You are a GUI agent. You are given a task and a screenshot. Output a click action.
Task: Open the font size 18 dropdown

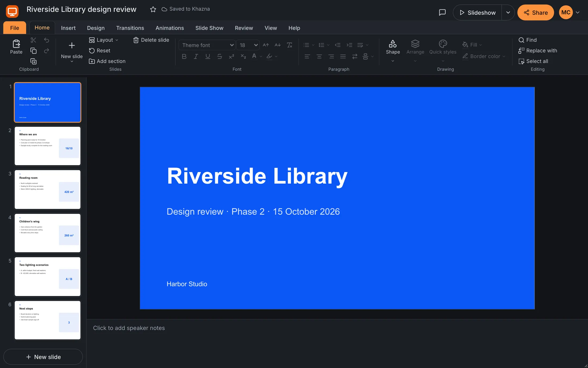(248, 45)
